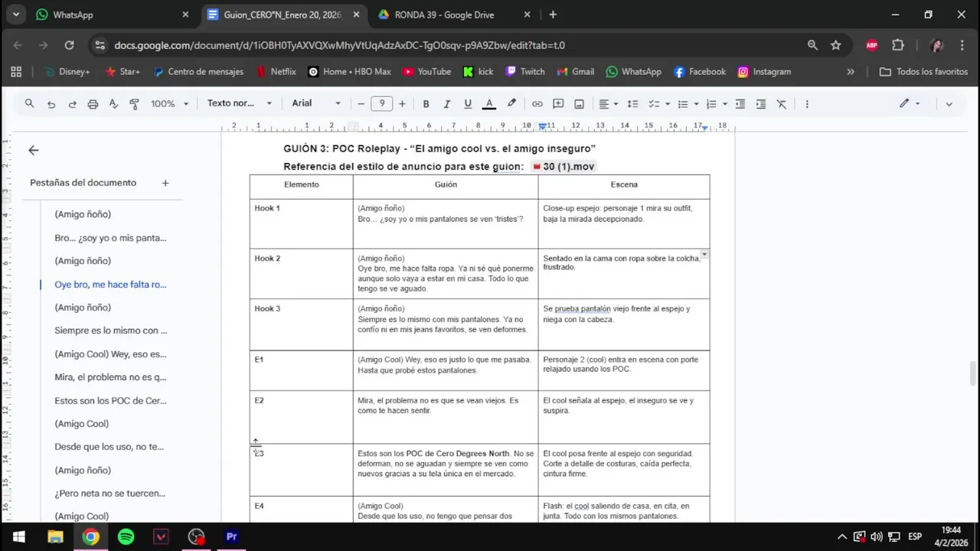Click the font size field showing 9
980x551 pixels.
pyautogui.click(x=382, y=103)
